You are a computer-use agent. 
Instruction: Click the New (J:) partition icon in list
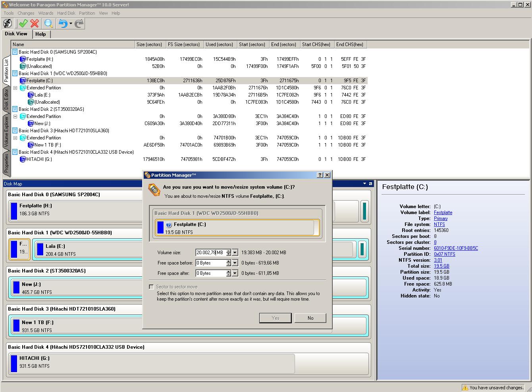pyautogui.click(x=31, y=124)
